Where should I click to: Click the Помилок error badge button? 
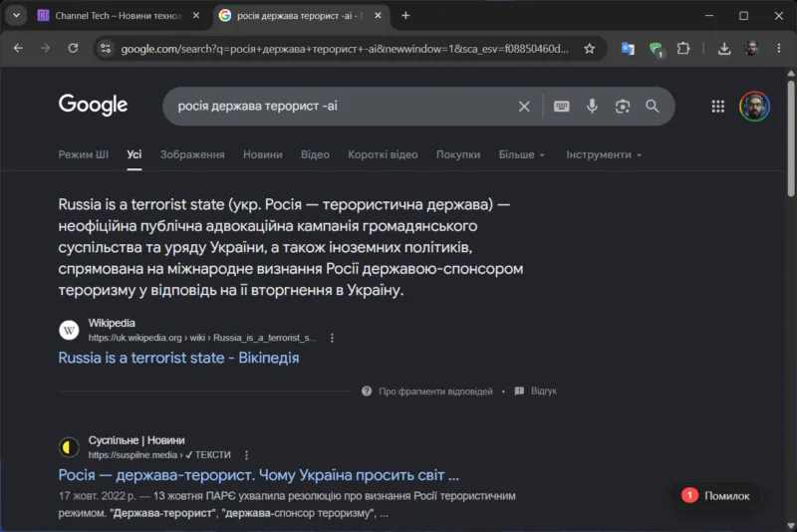(x=716, y=496)
